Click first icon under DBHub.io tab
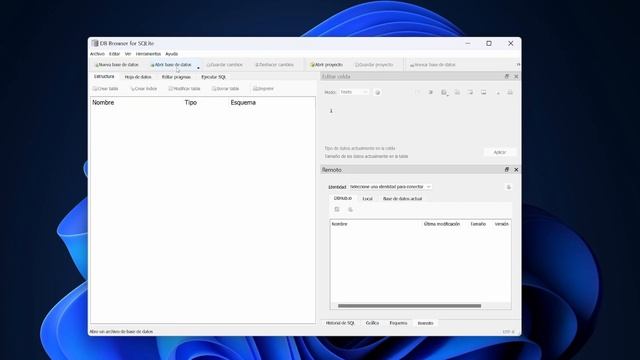640x360 pixels. point(337,209)
